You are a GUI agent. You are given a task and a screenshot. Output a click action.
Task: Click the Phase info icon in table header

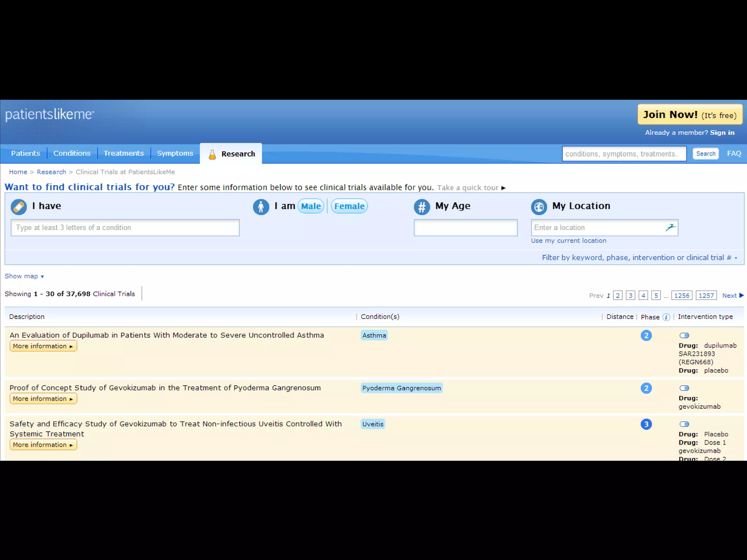[x=666, y=317]
